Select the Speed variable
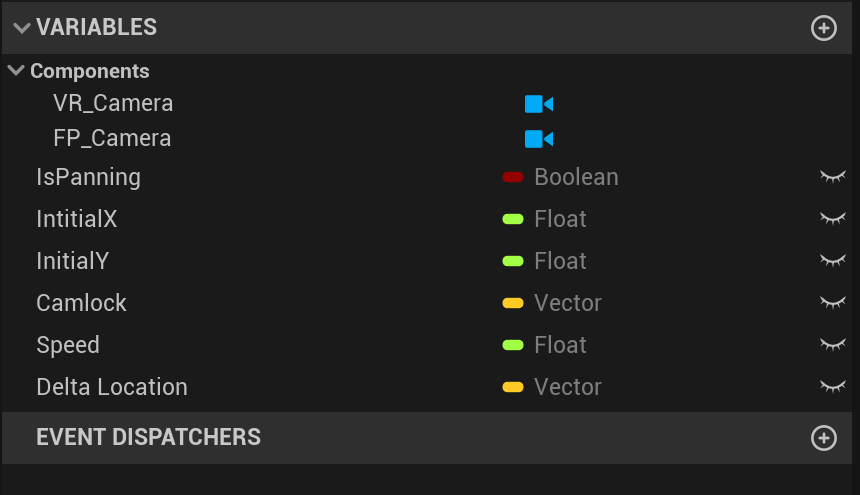This screenshot has width=860, height=495. (68, 345)
